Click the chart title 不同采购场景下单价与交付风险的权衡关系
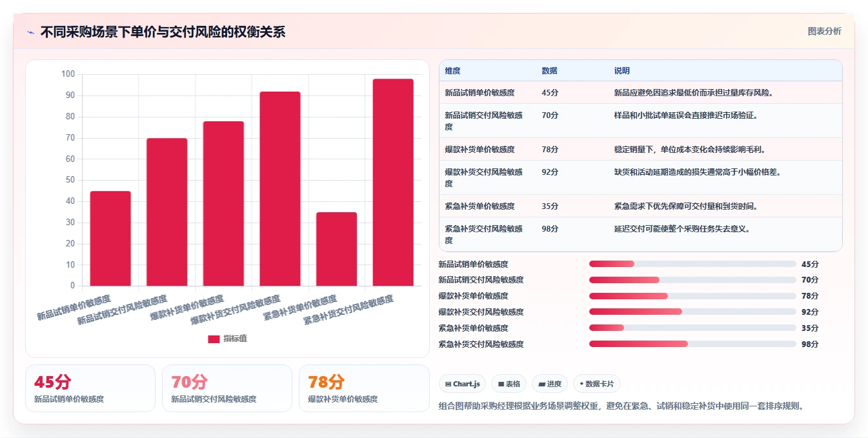 [163, 32]
